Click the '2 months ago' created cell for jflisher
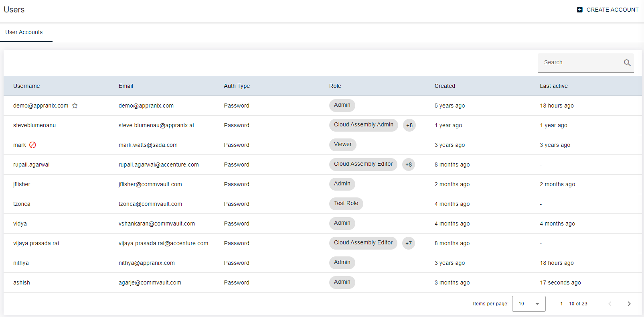This screenshot has height=317, width=644. (452, 184)
